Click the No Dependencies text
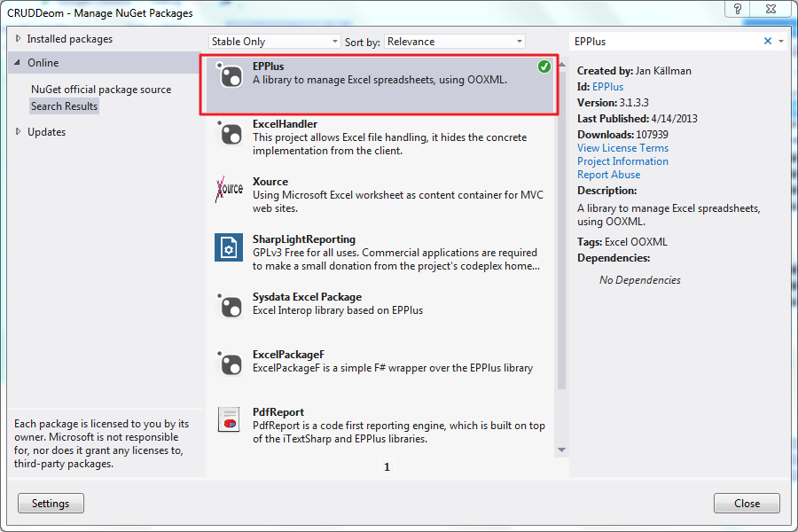 639,280
